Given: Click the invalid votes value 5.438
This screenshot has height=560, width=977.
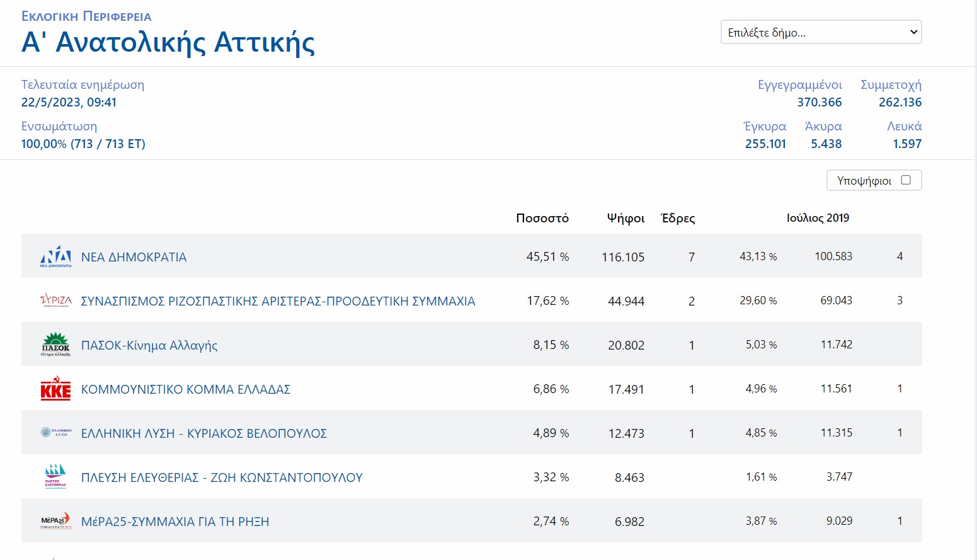Looking at the screenshot, I should (826, 144).
